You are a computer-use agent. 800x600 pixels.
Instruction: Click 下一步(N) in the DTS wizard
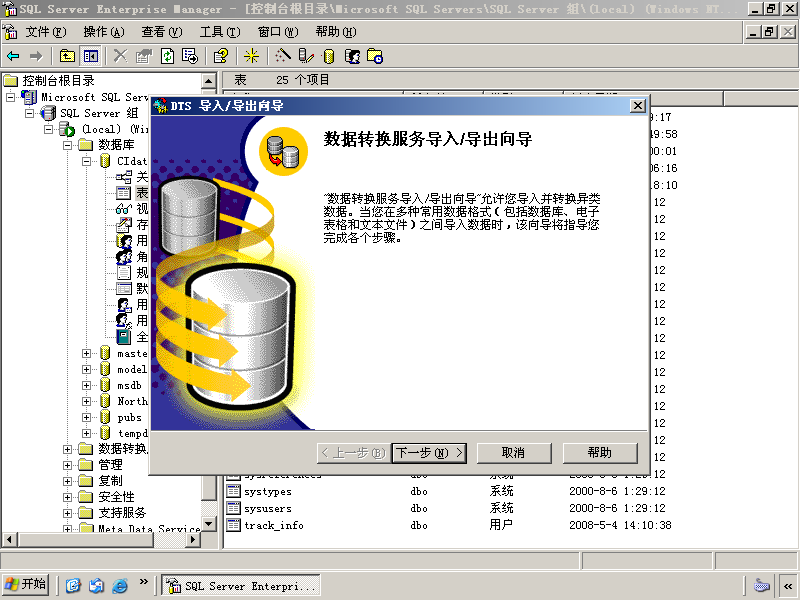[x=429, y=453]
